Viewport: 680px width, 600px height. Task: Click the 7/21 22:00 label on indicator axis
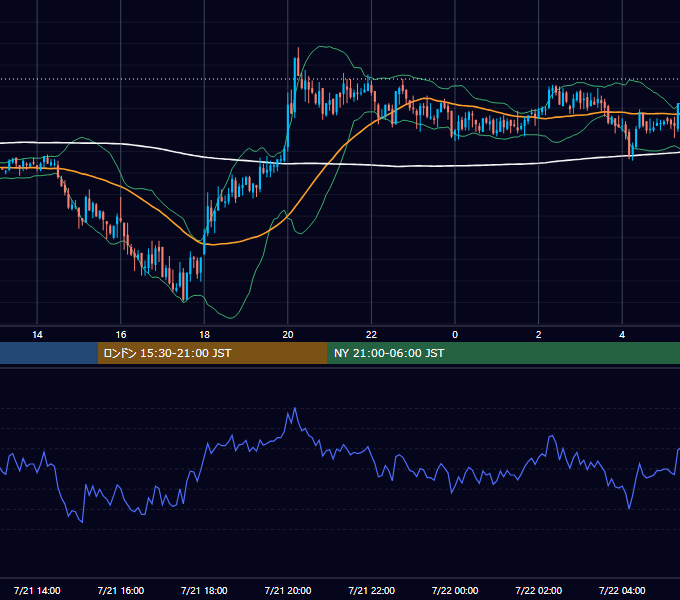(x=371, y=590)
